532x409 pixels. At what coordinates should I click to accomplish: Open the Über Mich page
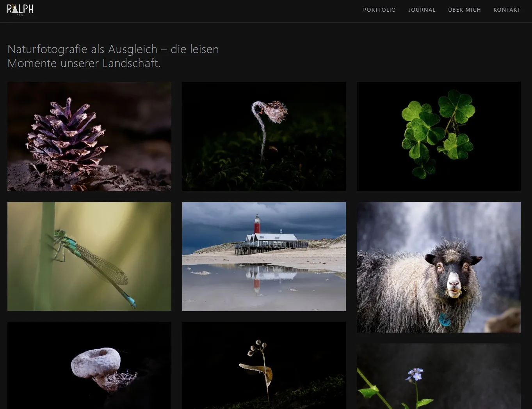point(464,10)
